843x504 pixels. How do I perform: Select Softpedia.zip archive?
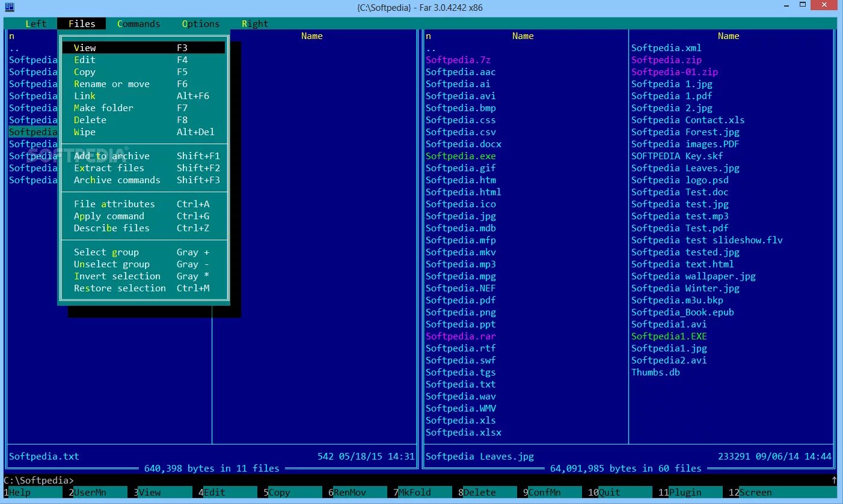tap(666, 60)
